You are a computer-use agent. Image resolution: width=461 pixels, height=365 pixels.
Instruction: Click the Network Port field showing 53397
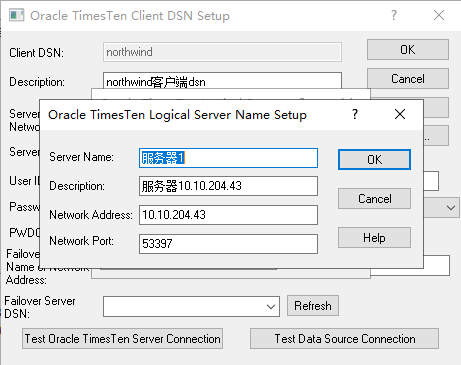tap(228, 244)
